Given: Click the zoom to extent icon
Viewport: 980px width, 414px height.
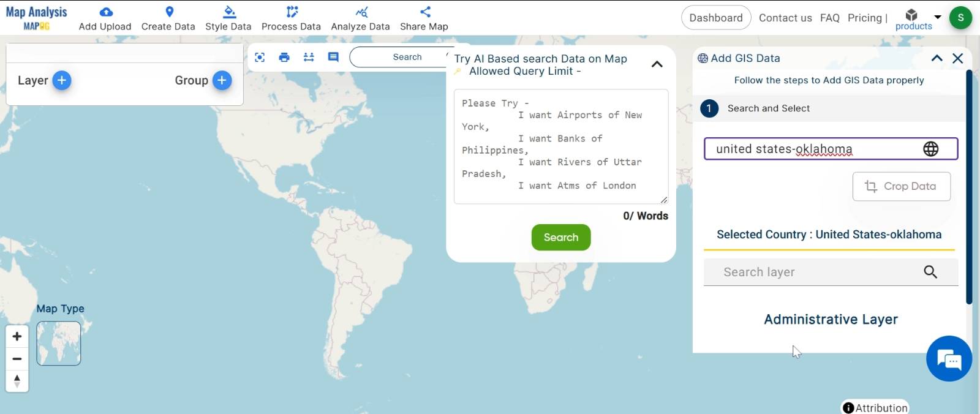Looking at the screenshot, I should (x=260, y=57).
